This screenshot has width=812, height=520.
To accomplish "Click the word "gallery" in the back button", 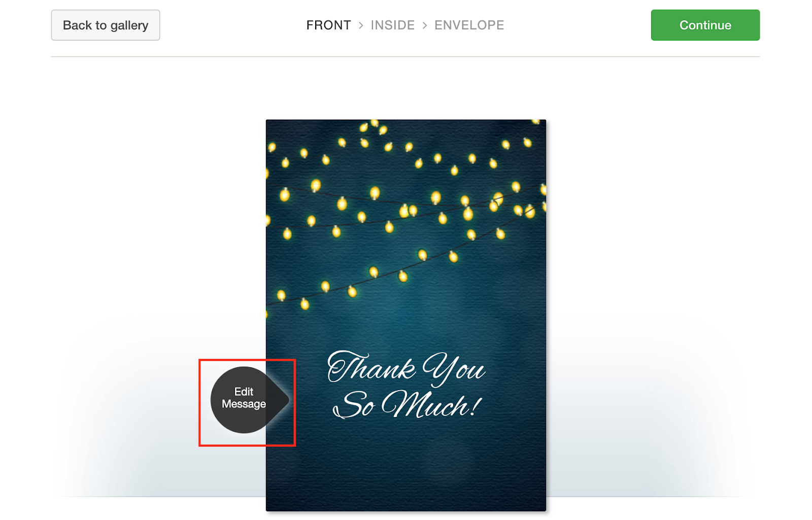I will [129, 25].
